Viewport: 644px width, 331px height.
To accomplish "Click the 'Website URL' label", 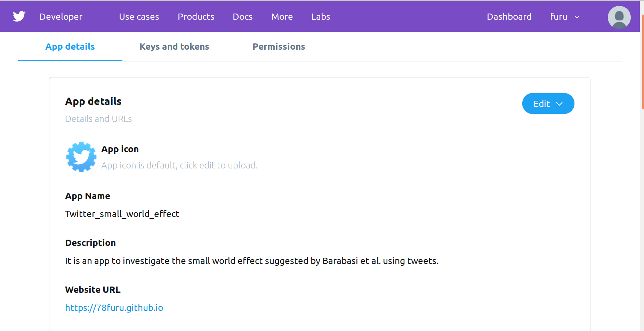I will tap(93, 290).
